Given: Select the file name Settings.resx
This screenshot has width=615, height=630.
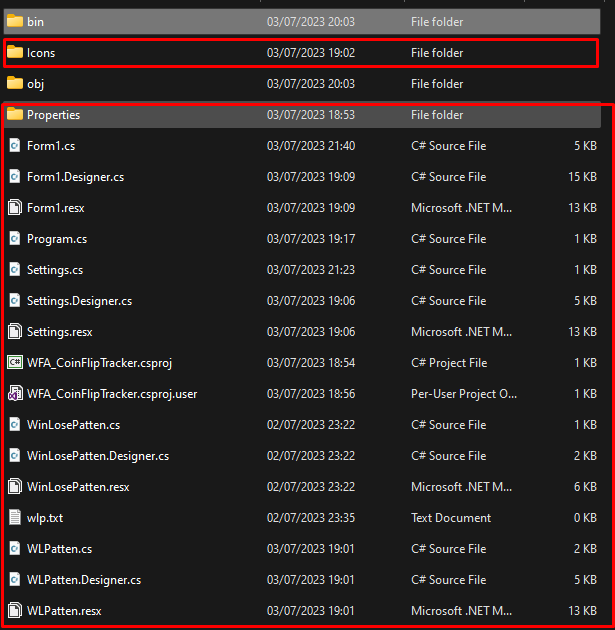Looking at the screenshot, I should pos(60,332).
